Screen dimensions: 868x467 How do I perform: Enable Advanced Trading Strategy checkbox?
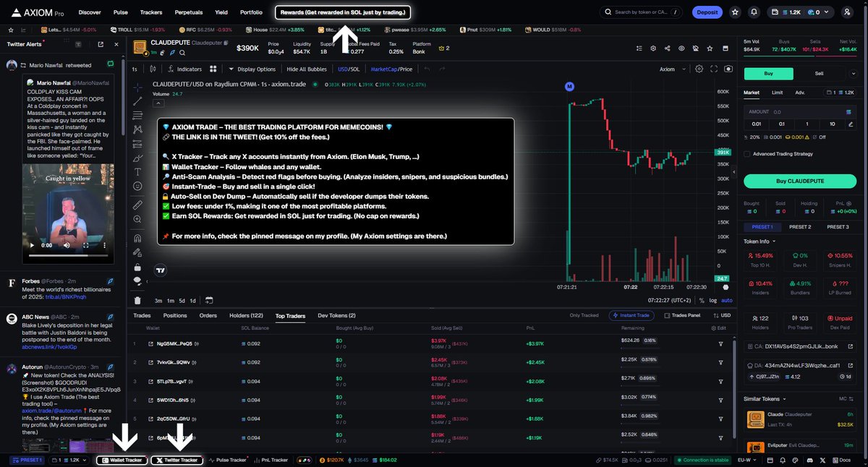747,153
